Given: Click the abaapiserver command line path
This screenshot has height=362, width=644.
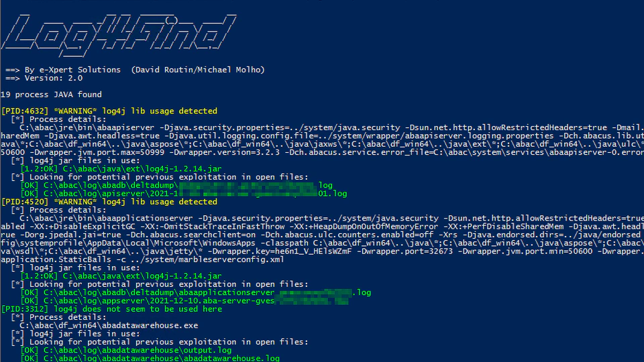Looking at the screenshot, I should point(331,127).
